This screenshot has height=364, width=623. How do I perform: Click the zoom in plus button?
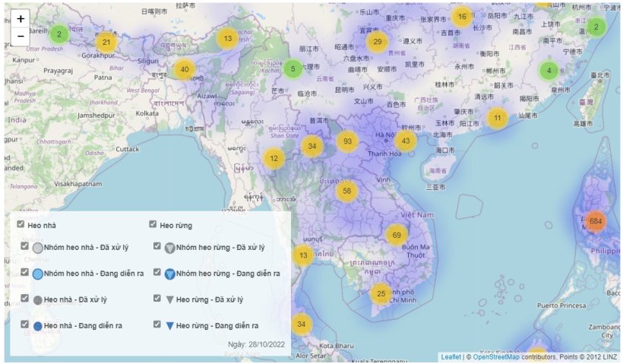(21, 18)
